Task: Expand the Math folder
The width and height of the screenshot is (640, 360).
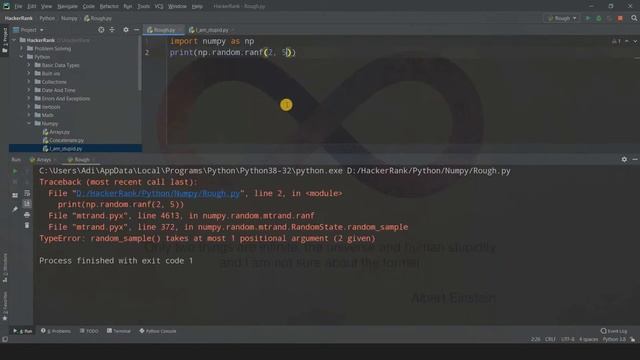Action: (29, 115)
